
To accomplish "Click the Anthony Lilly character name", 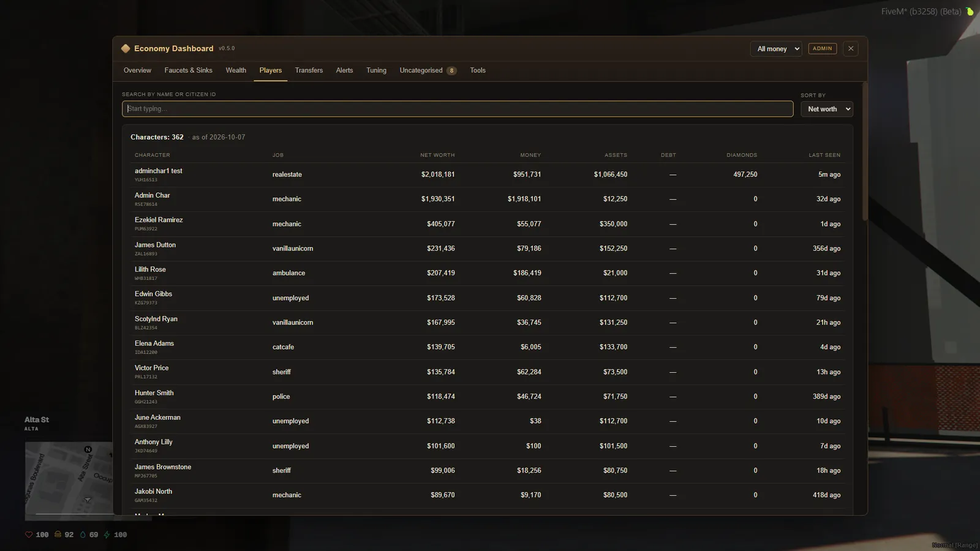I will click(153, 442).
